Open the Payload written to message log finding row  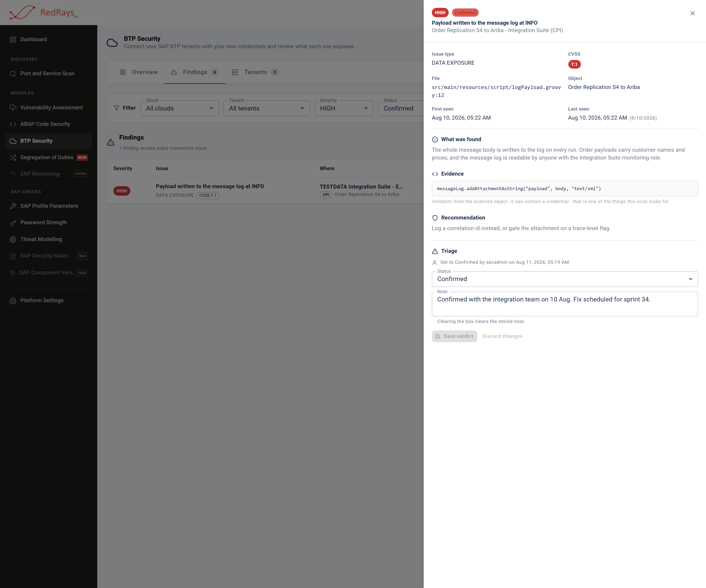tap(265, 191)
